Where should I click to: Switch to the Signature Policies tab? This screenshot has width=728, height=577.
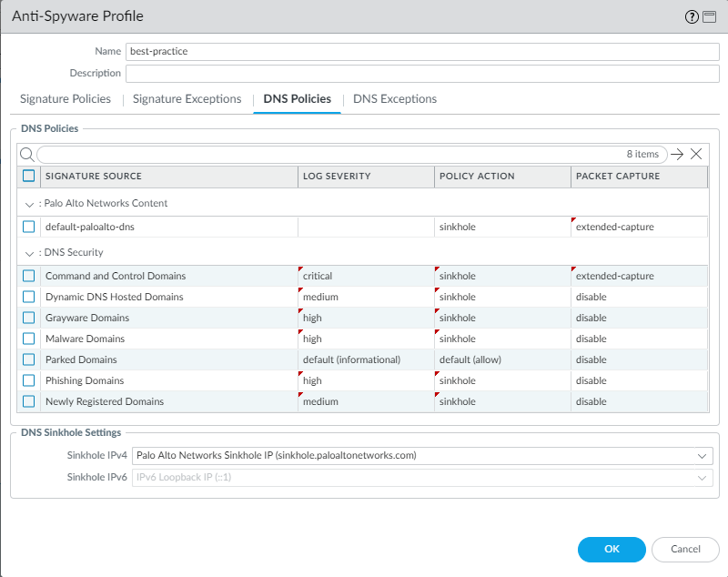(x=66, y=99)
